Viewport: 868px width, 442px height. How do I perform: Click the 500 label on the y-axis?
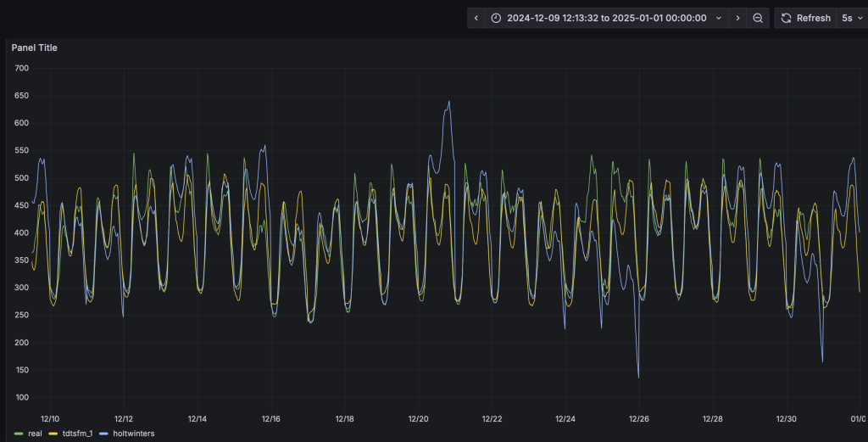tap(20, 178)
